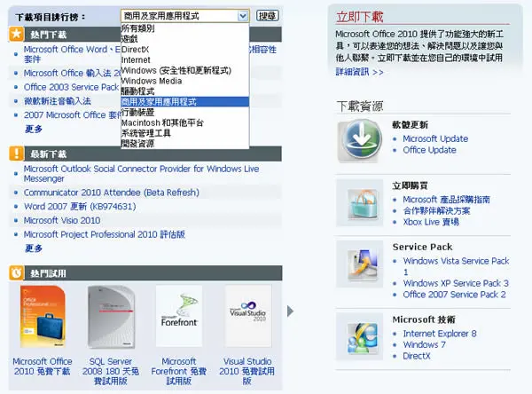The image size is (532, 394).
Task: Open the Office Professional 2010 box thumbnail
Action: coord(43,317)
